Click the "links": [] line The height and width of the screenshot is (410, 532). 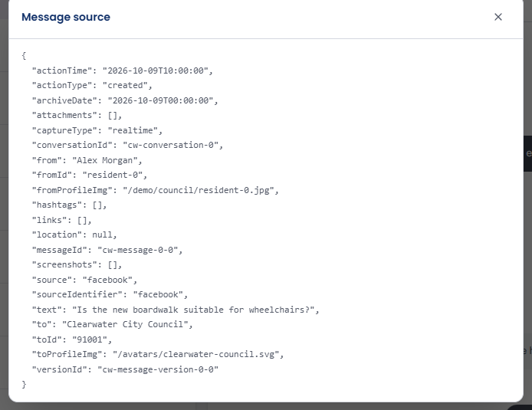[62, 220]
